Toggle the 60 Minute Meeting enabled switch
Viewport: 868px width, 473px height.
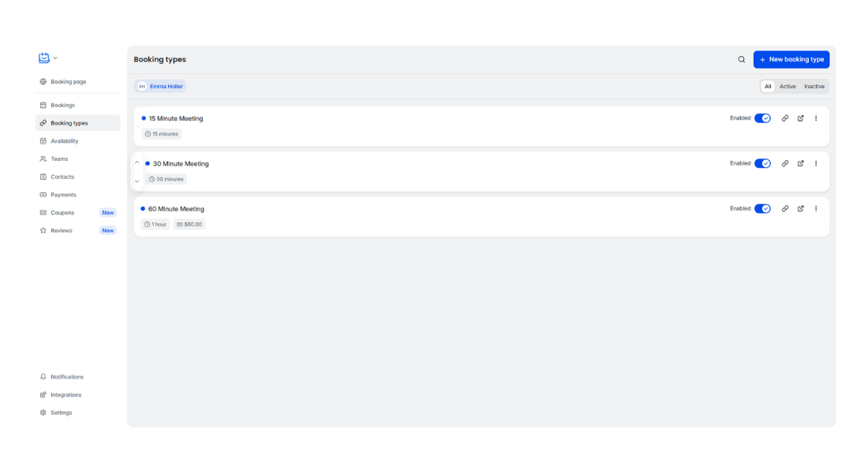[762, 208]
